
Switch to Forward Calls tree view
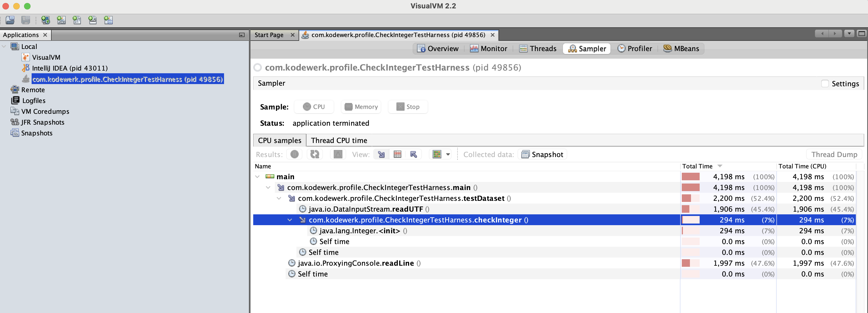(x=381, y=154)
